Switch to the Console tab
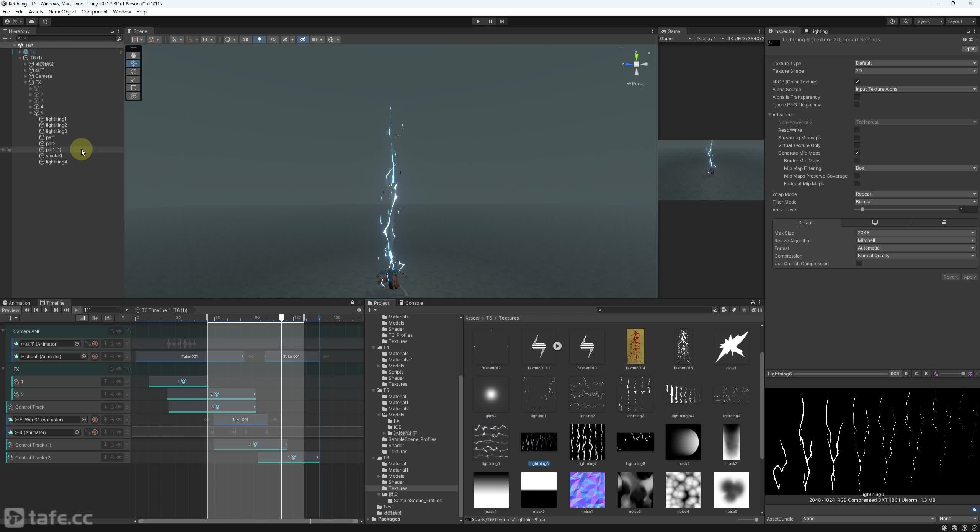This screenshot has width=980, height=532. click(411, 303)
